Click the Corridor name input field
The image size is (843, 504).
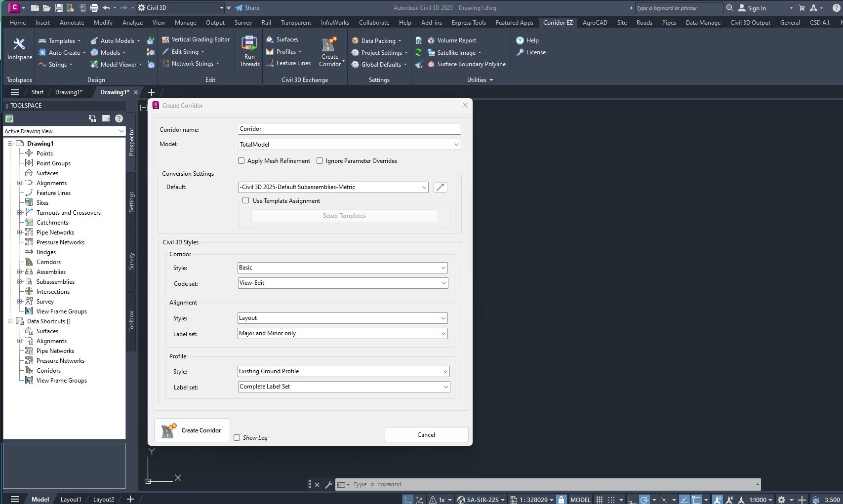[349, 129]
